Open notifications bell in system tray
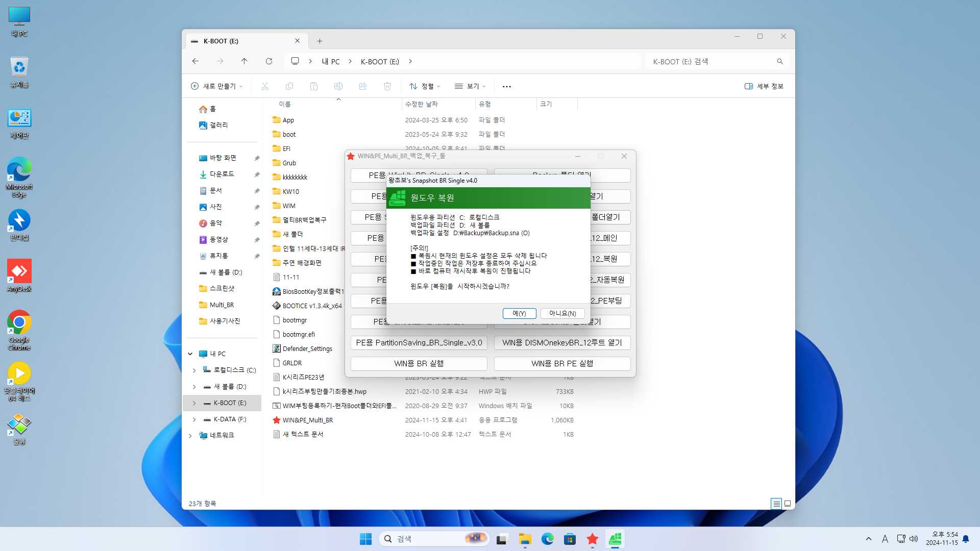The width and height of the screenshot is (980, 551). point(966,539)
